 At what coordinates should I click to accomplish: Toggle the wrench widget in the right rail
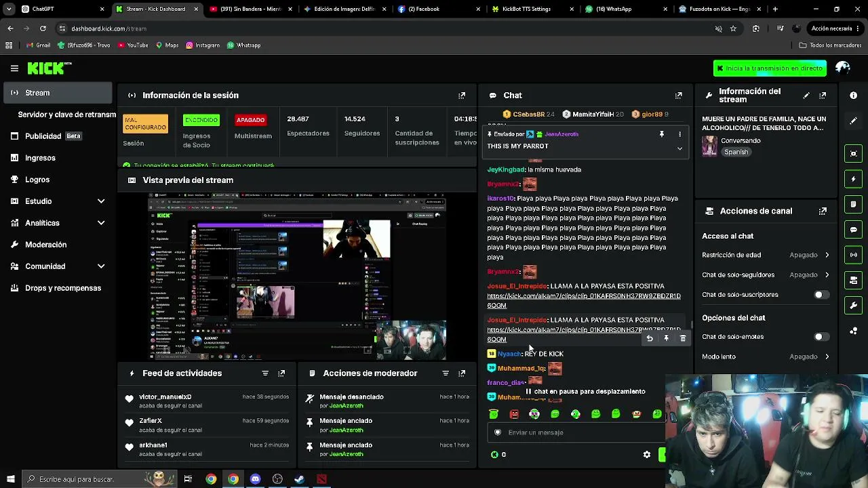(x=854, y=306)
